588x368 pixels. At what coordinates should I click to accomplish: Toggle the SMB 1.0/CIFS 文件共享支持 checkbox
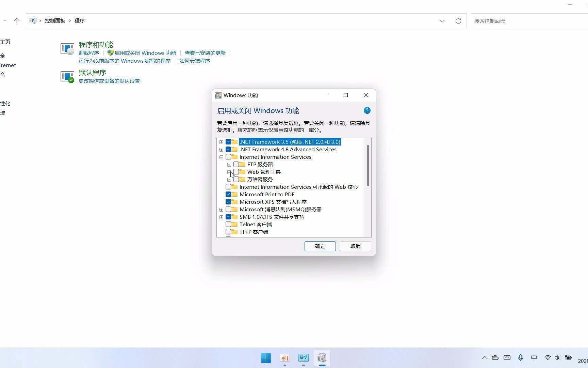(228, 217)
